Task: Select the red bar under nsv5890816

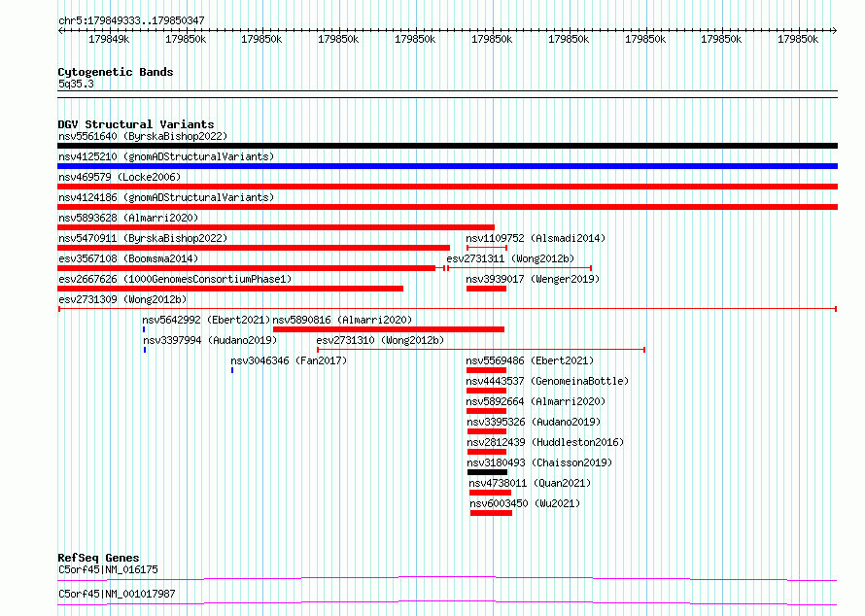Action: [x=389, y=329]
